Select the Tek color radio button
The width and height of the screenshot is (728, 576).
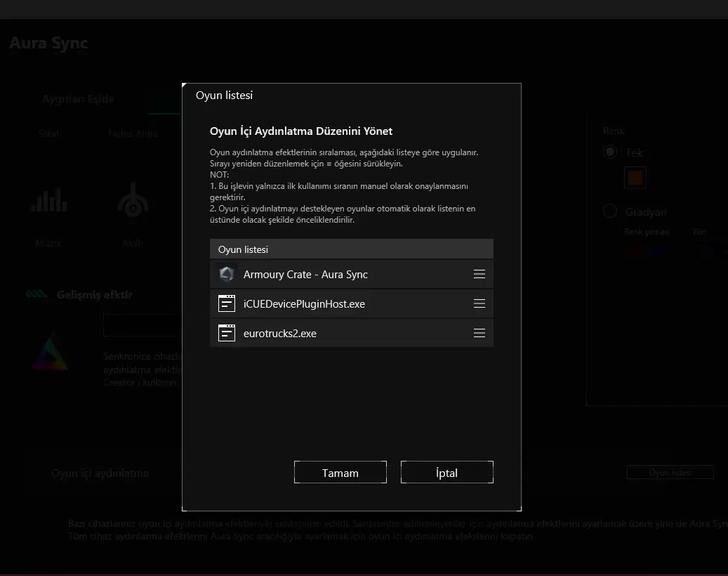click(610, 152)
